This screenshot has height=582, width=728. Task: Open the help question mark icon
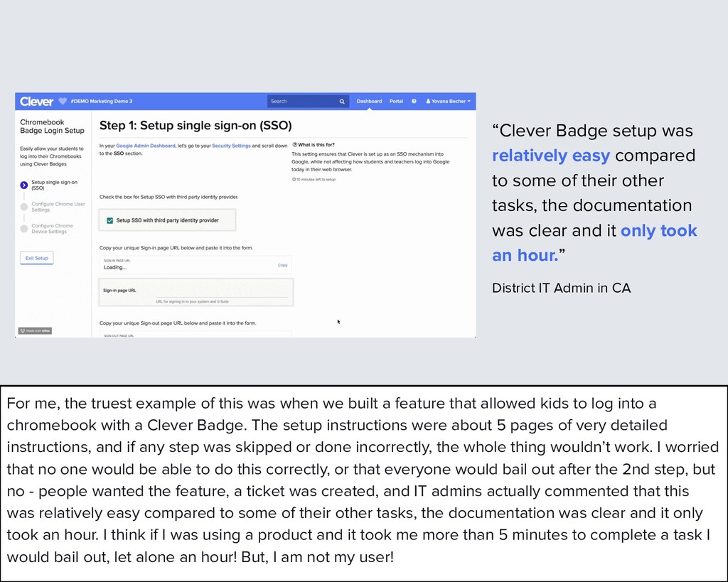click(x=414, y=101)
